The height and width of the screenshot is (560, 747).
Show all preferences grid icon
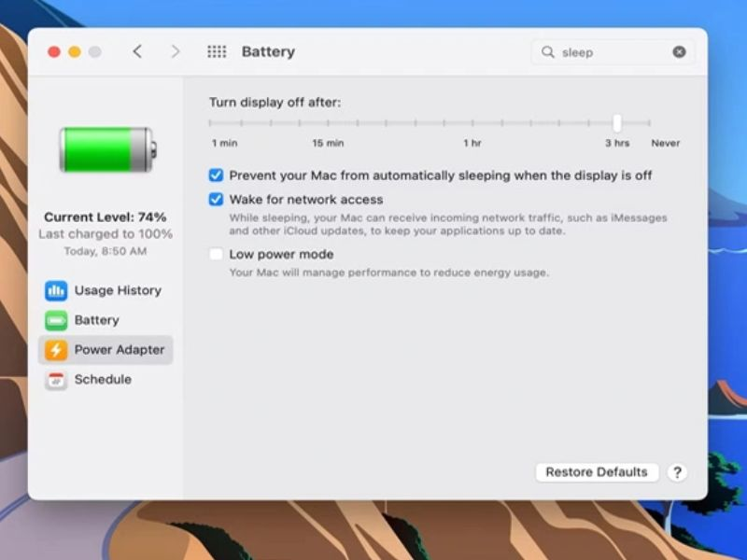click(x=217, y=51)
